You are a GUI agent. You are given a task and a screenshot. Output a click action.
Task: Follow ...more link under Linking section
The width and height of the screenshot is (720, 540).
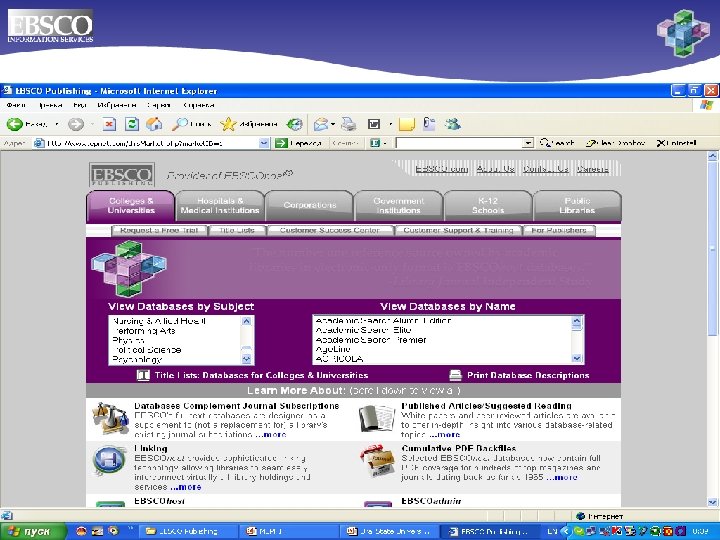[186, 487]
